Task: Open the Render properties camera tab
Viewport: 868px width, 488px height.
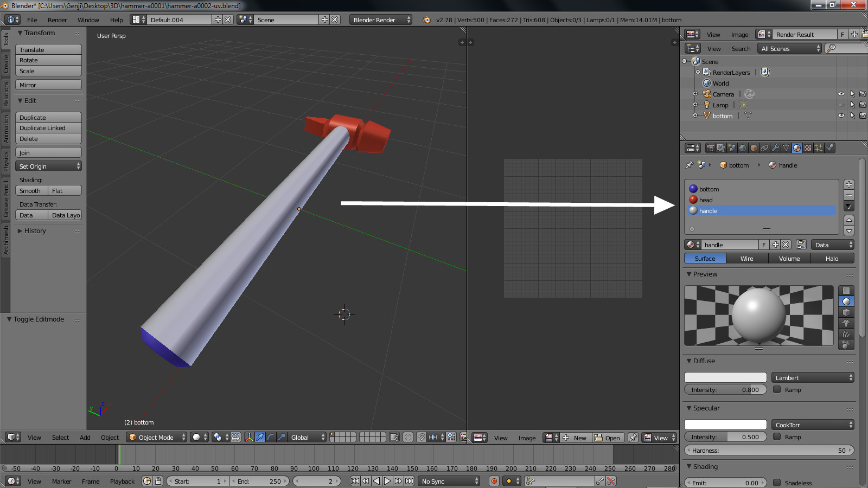Action: click(x=710, y=148)
